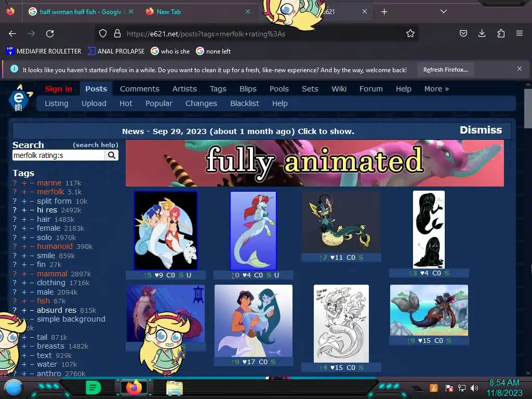Open the question mark wiki for marine
The image size is (532, 399).
(x=15, y=183)
